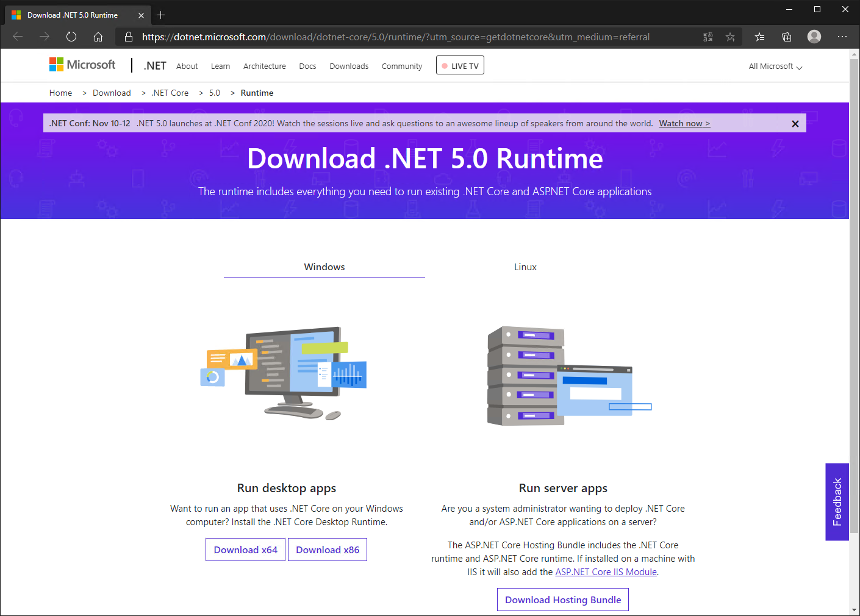860x616 pixels.
Task: Open the Community menu item
Action: 402,66
